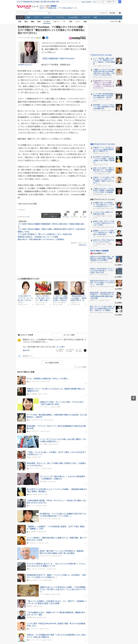Image resolution: width=138 pixels, height=644 pixels.
Task: Expand the comment's もっと見る link
Action: 60,347
